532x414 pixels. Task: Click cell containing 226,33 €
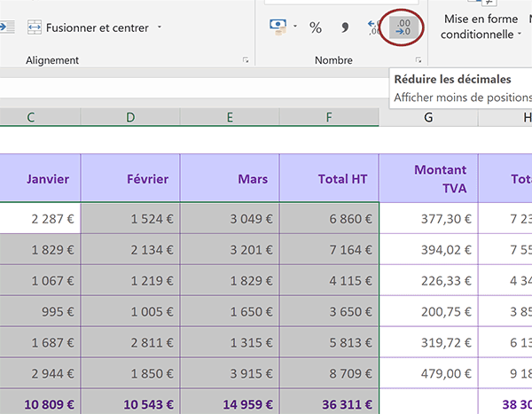point(428,280)
